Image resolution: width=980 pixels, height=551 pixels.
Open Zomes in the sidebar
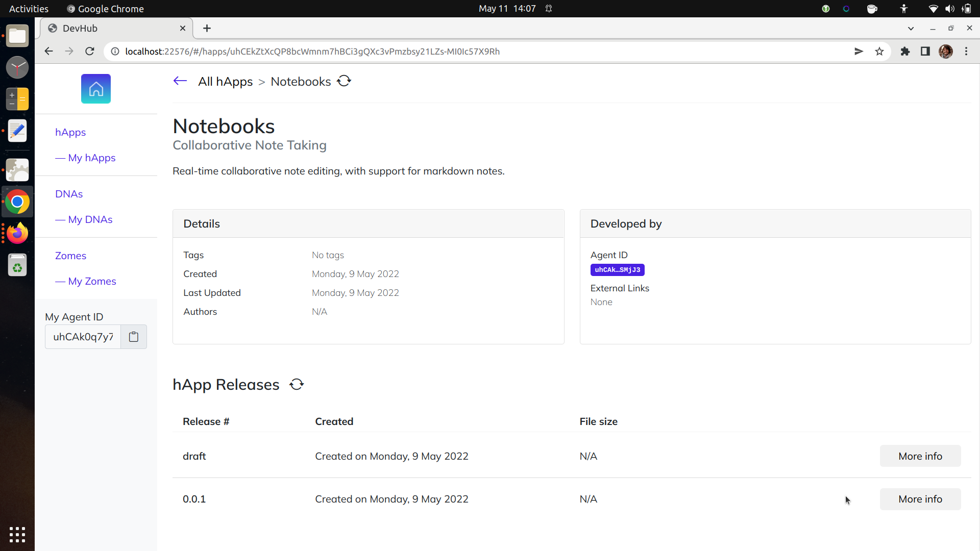tap(70, 256)
